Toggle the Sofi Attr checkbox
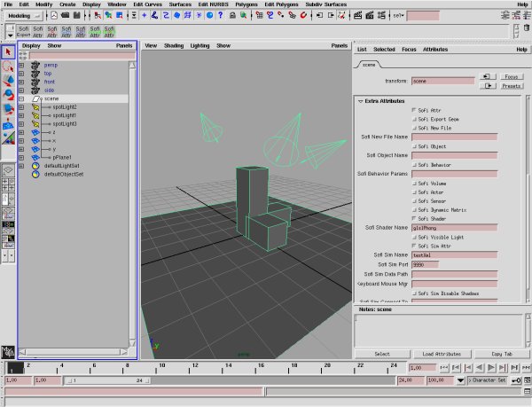The width and height of the screenshot is (532, 407). coord(414,110)
